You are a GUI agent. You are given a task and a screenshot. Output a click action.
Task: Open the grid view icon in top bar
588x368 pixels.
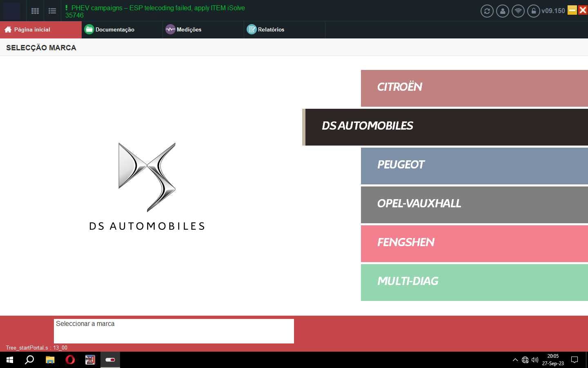(35, 11)
